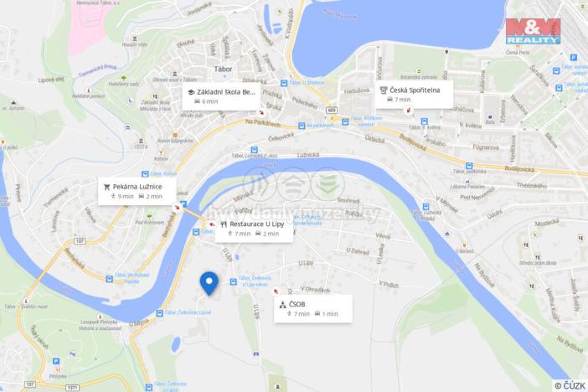
Task: Click the Česká Spořitelna info card
Action: pos(414,95)
